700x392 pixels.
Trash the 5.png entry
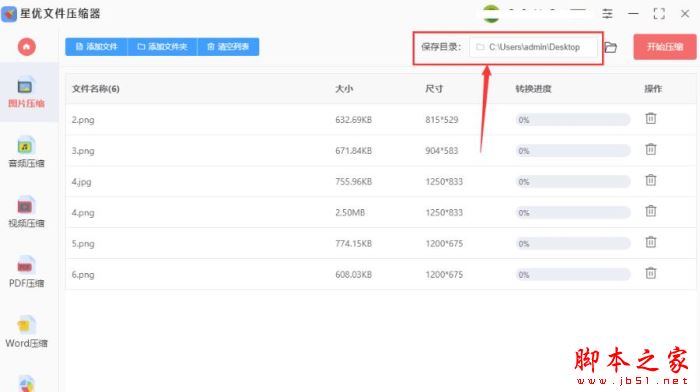650,242
